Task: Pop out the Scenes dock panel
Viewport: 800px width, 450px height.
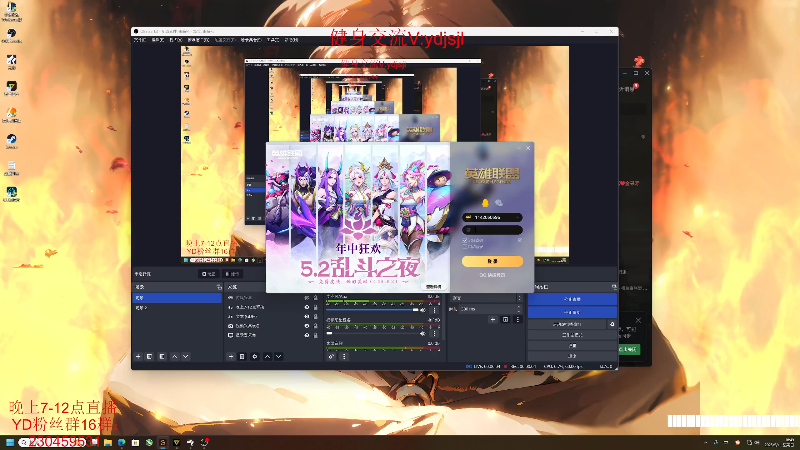Action: pyautogui.click(x=219, y=287)
